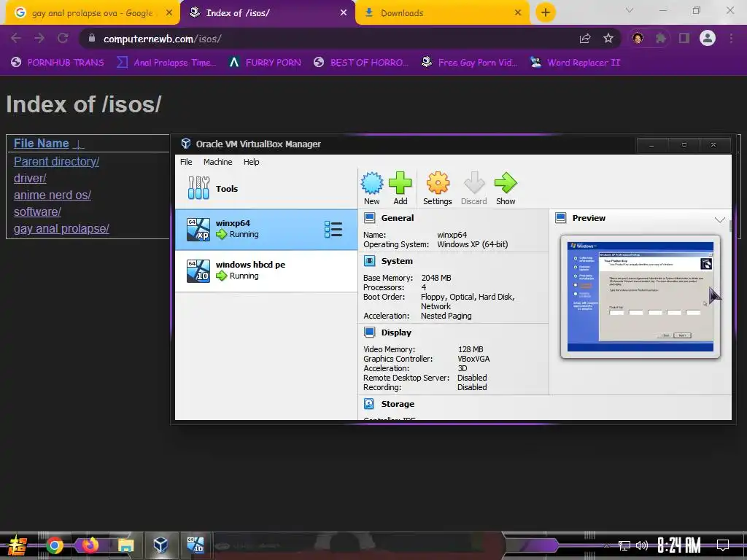The height and width of the screenshot is (560, 747).
Task: Click the Video Memory 128 MB value
Action: 471,349
